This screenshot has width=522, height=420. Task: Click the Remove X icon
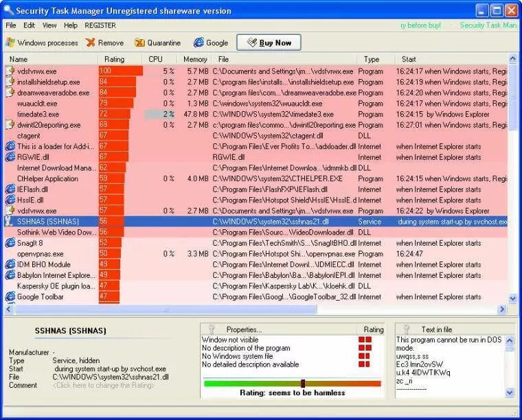coord(90,43)
